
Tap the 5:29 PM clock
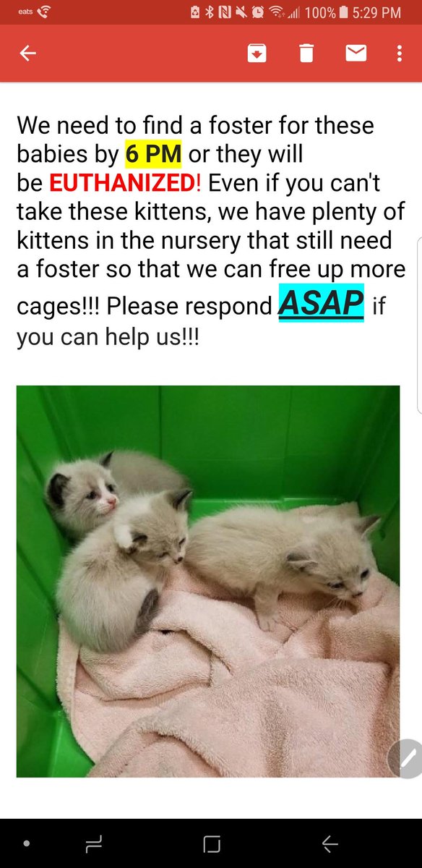point(378,12)
